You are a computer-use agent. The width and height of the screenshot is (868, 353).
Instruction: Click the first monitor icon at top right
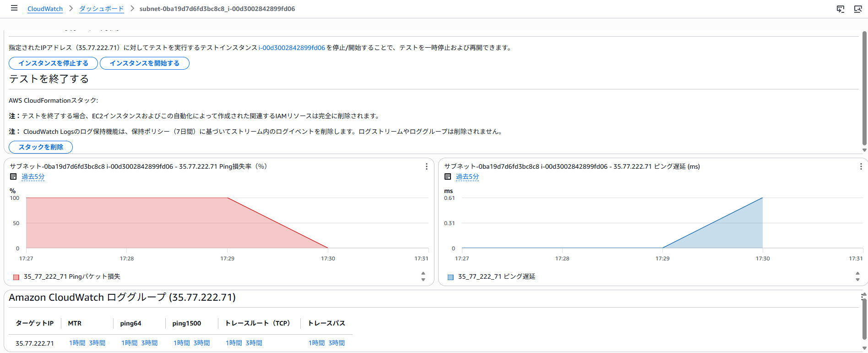(841, 9)
